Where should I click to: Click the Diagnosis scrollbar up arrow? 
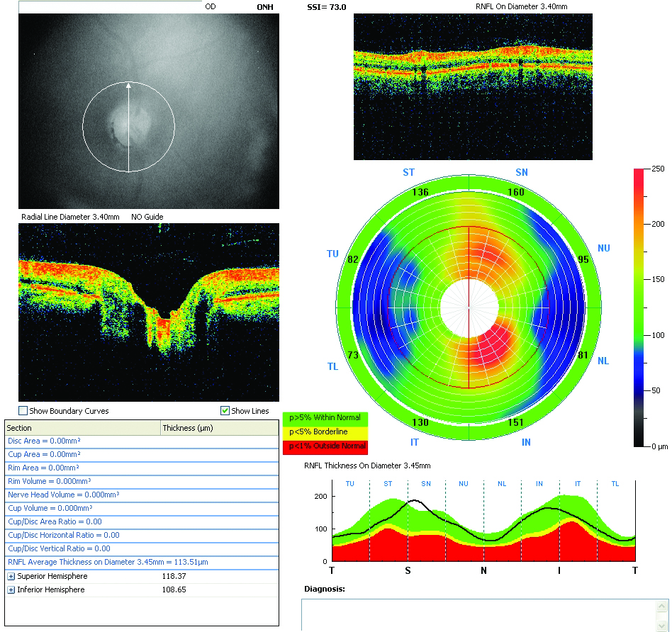pyautogui.click(x=661, y=606)
